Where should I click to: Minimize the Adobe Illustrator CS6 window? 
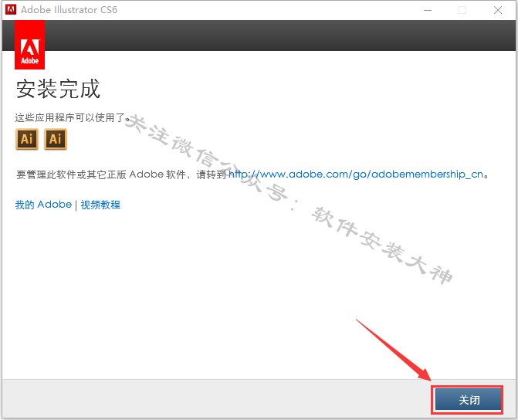pos(428,10)
